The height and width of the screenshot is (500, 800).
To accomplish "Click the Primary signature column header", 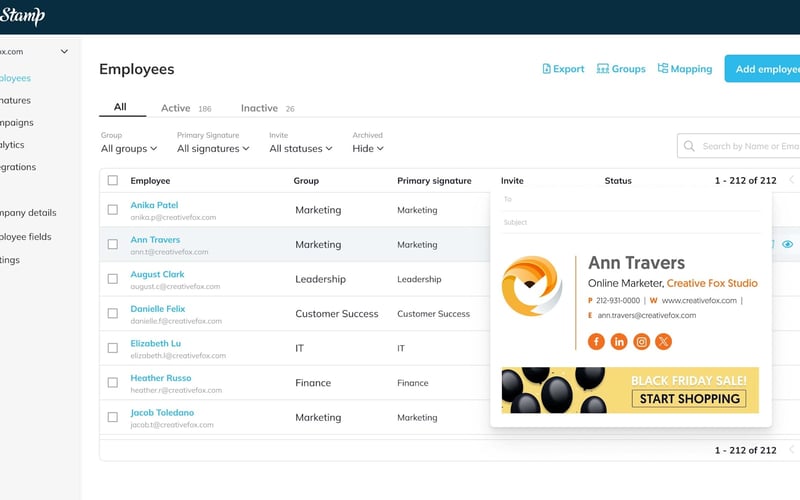I will (434, 181).
